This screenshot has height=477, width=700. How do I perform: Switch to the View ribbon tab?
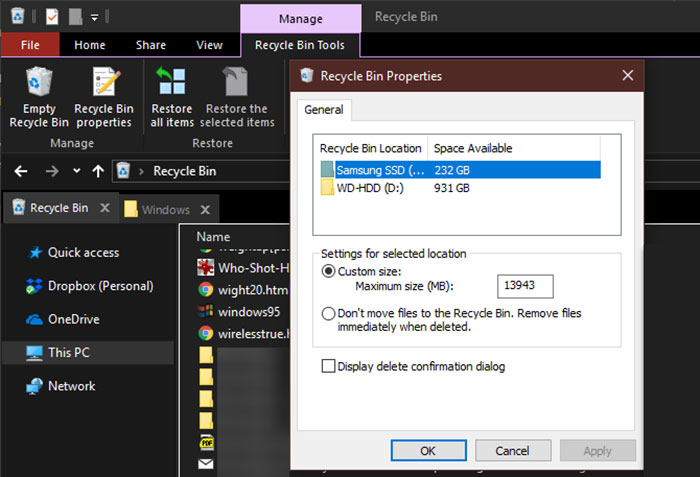(209, 45)
